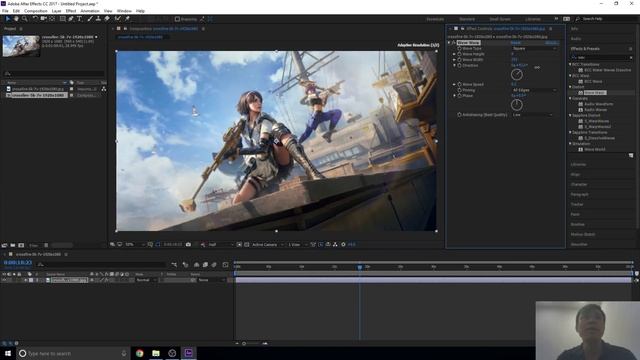This screenshot has width=640, height=360.
Task: Open the Effect menu
Action: click(71, 11)
